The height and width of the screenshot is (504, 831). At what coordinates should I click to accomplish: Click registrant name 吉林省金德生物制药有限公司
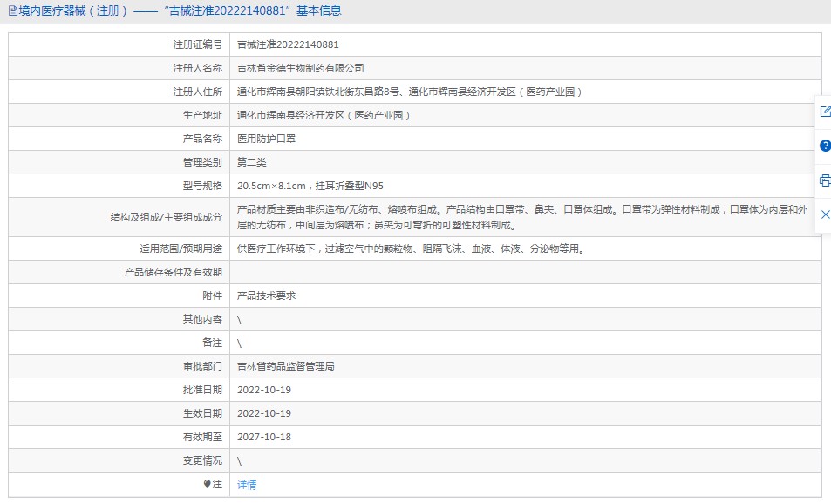(x=301, y=68)
